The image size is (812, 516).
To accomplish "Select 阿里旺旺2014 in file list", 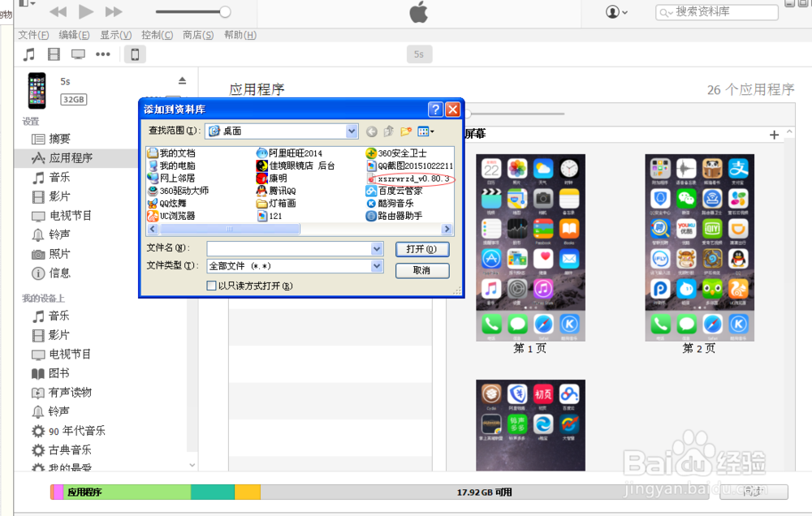I will point(290,153).
